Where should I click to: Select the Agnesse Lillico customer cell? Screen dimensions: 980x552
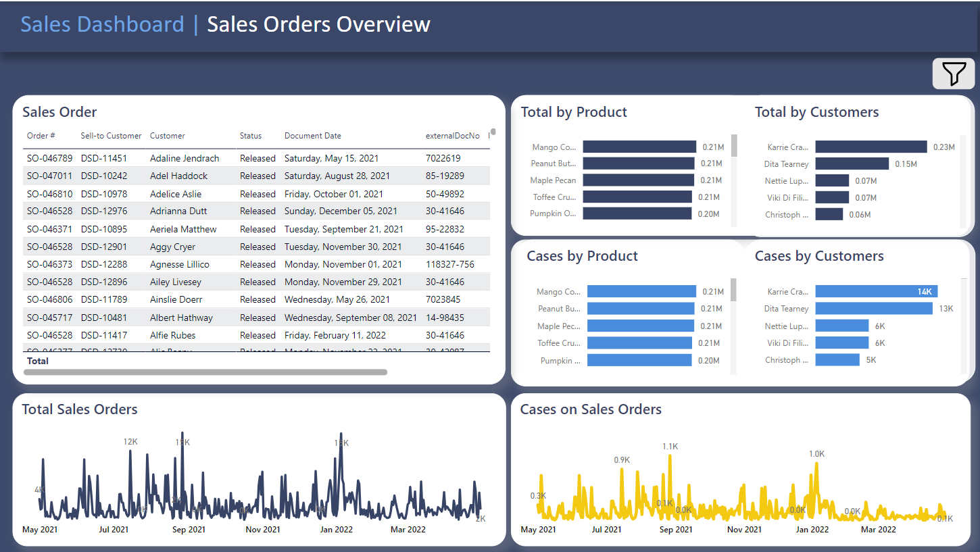(180, 264)
